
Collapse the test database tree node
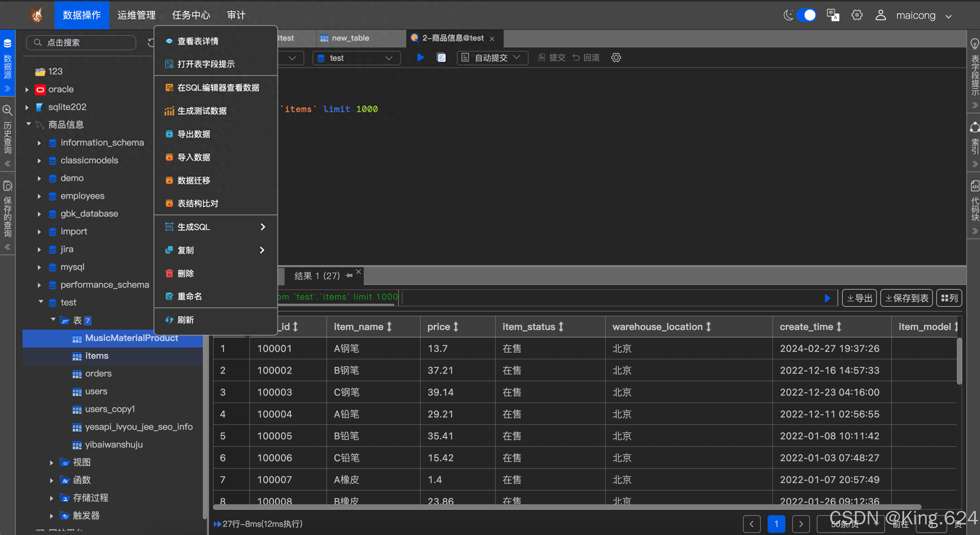click(41, 302)
